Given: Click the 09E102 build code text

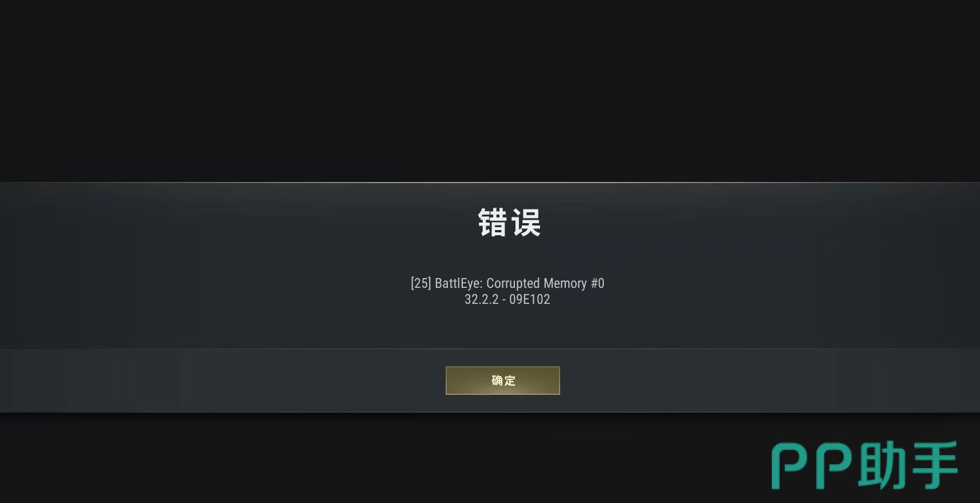Looking at the screenshot, I should pyautogui.click(x=530, y=299).
